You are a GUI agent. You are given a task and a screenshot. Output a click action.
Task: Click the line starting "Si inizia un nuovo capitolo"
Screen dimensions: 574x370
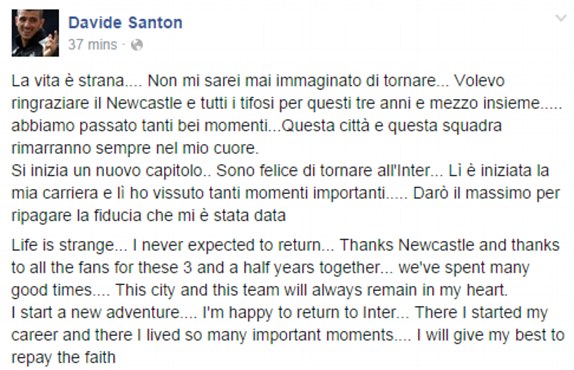tap(280, 171)
